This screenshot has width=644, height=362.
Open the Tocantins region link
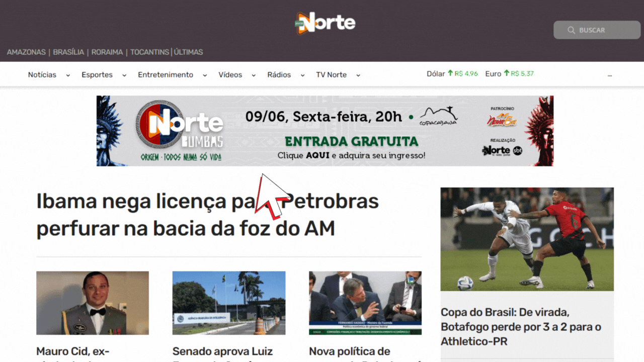click(x=150, y=52)
